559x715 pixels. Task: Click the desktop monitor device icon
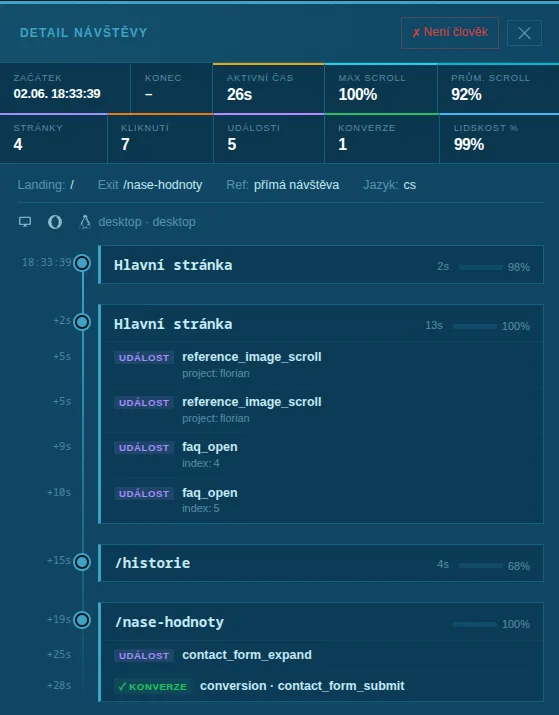click(x=25, y=222)
